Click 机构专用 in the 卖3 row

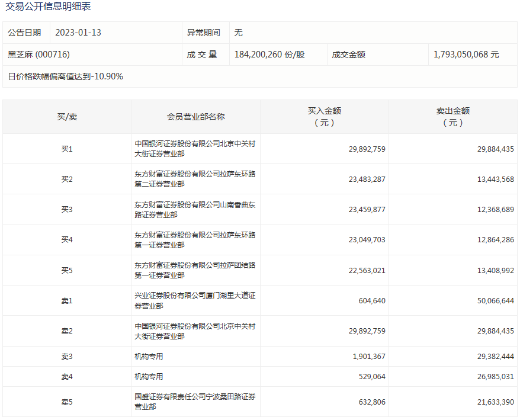pyautogui.click(x=149, y=357)
